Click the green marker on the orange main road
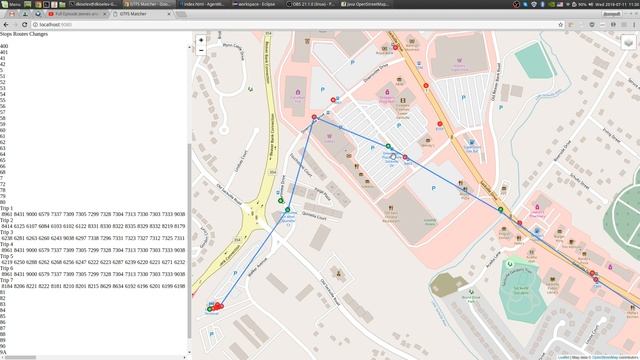640x360 pixels. [500, 210]
